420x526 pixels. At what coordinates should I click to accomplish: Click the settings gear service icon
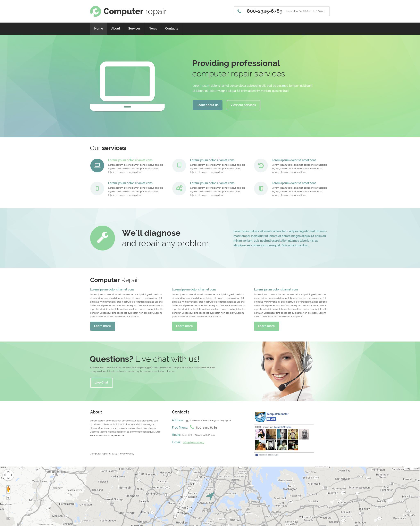click(179, 188)
